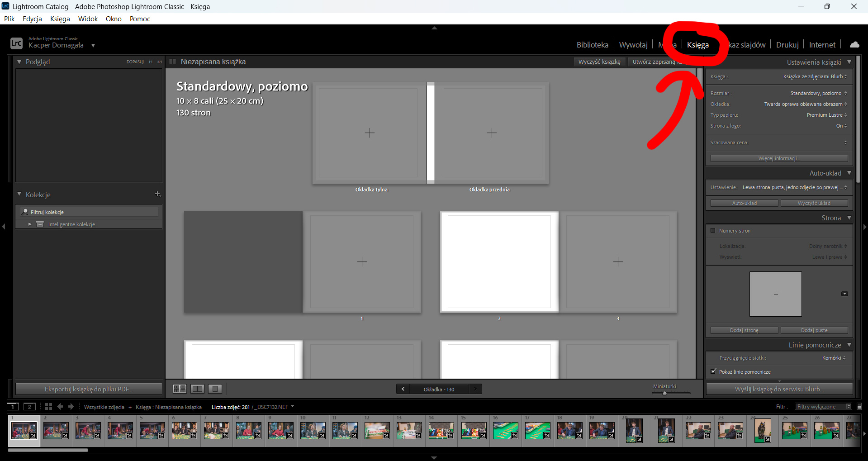Uncheck Pokaż linie pomocnicze
Viewport: 868px width, 461px height.
pyautogui.click(x=714, y=371)
